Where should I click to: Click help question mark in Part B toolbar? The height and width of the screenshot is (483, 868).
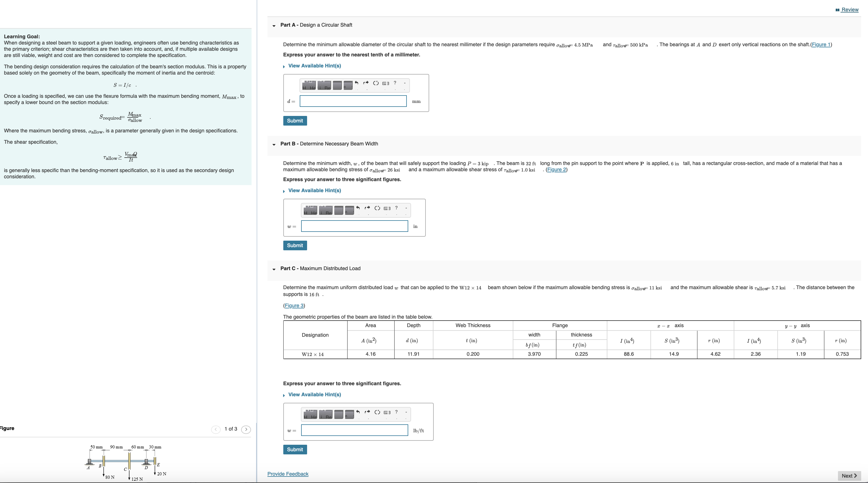(396, 208)
